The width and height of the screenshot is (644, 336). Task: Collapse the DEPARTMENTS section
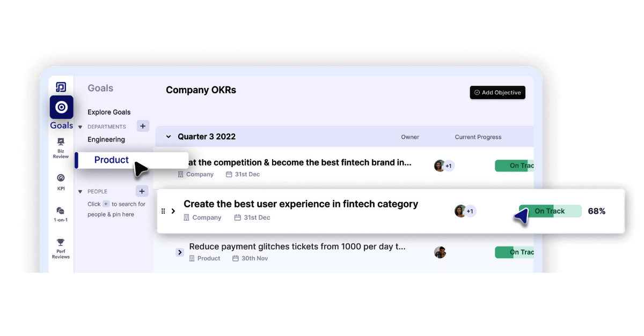point(79,126)
